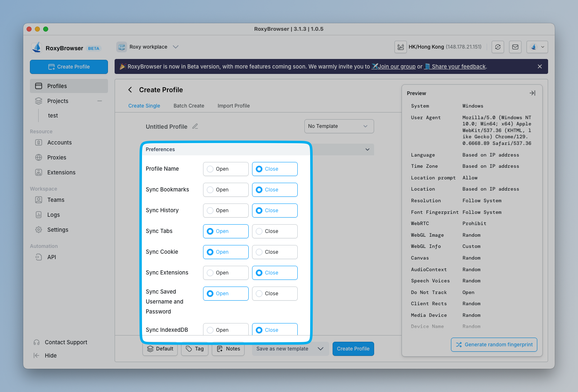Set Profile Name to Open
This screenshot has height=392, width=578.
pos(225,169)
